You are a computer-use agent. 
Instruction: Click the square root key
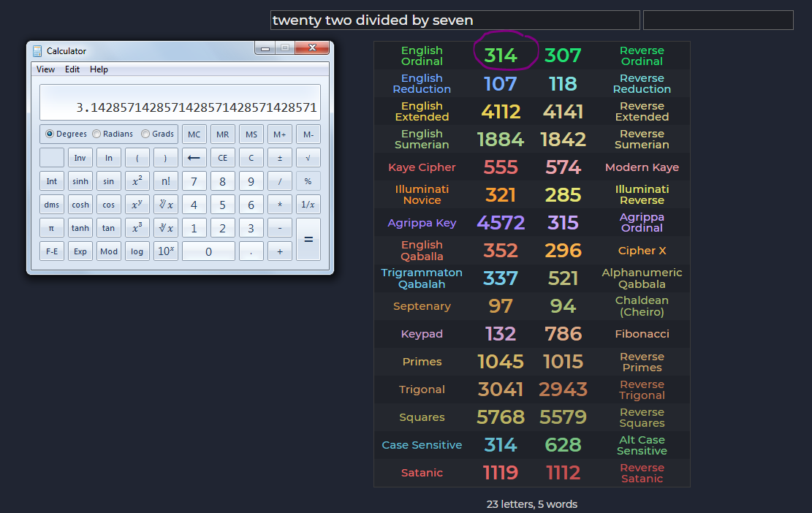click(x=308, y=158)
